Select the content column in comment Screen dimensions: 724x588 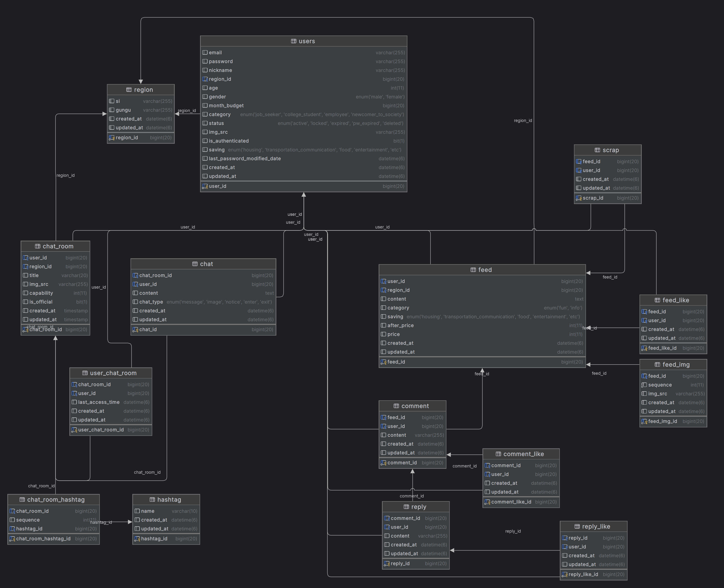click(x=412, y=435)
